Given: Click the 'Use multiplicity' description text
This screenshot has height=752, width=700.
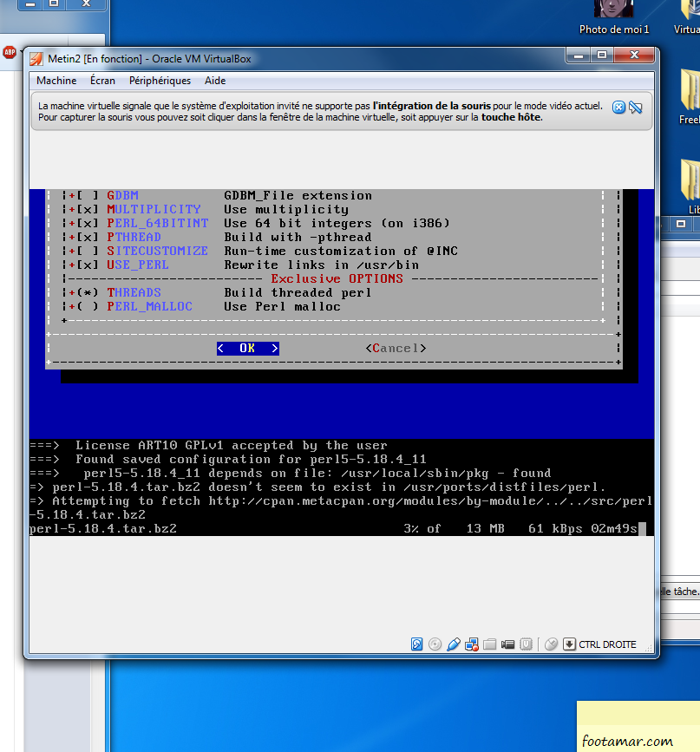Looking at the screenshot, I should pyautogui.click(x=286, y=209).
